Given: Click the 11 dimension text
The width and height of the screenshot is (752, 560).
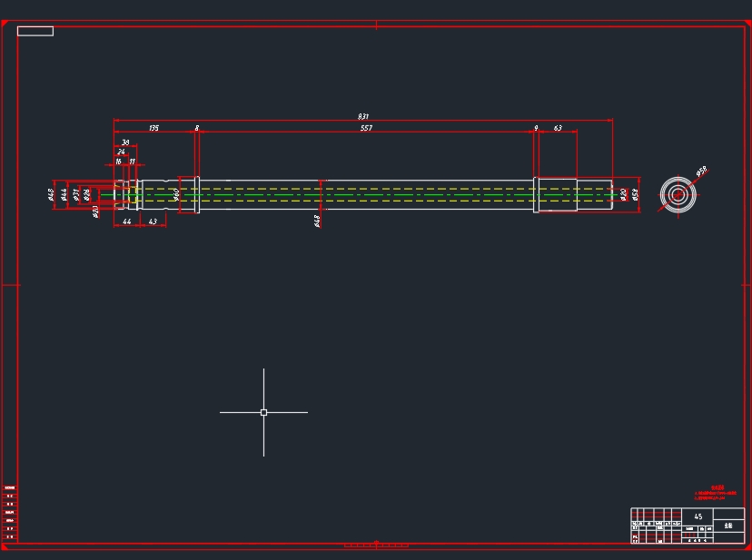Looking at the screenshot, I should (x=132, y=162).
